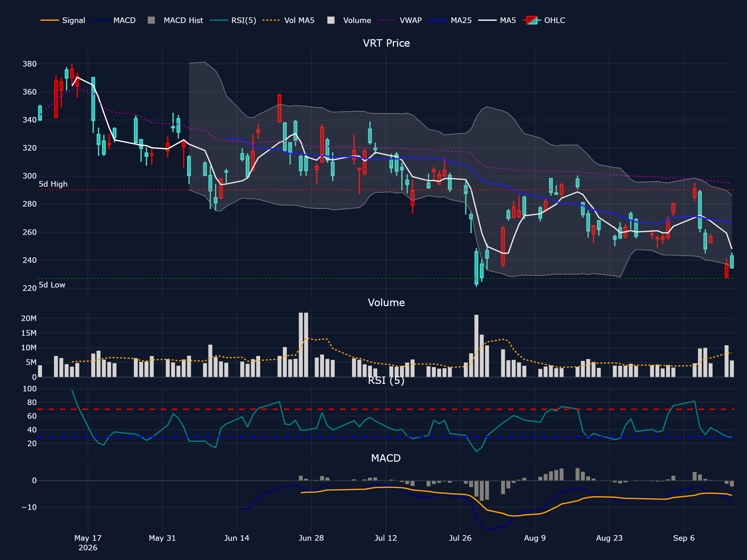Click the Jul 12 date axis label
Image resolution: width=747 pixels, height=560 pixels.
386,538
